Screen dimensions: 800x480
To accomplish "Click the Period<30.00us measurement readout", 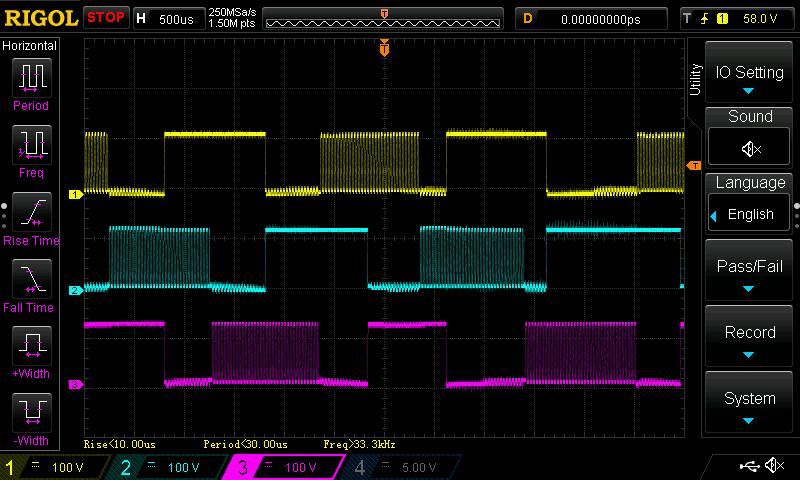I will pos(245,444).
